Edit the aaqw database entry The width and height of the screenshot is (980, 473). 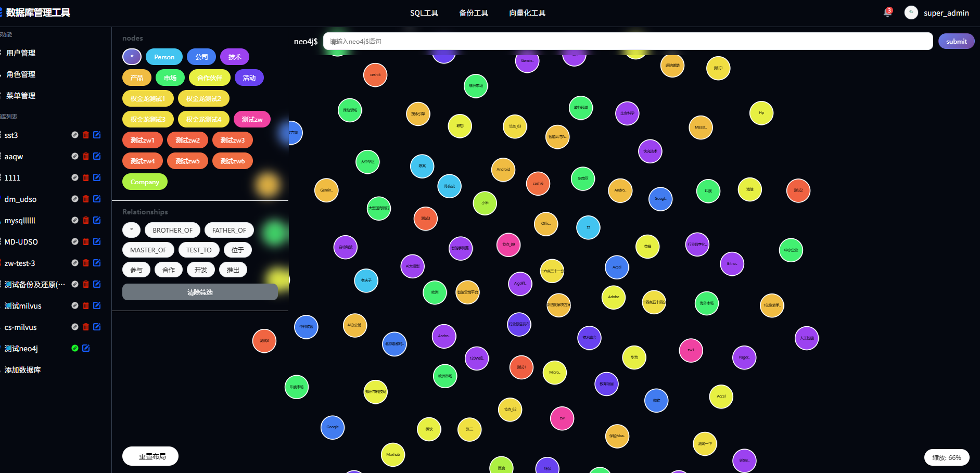coord(97,156)
